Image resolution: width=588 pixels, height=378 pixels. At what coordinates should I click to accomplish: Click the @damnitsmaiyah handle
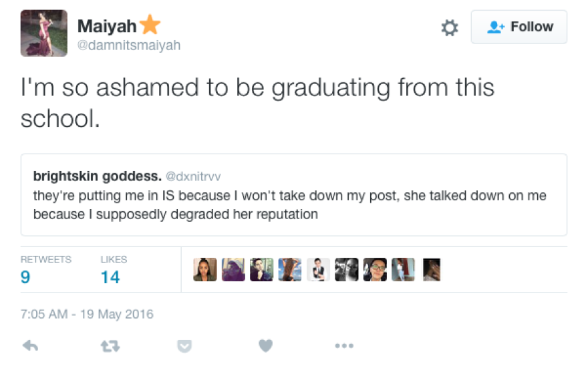point(129,45)
